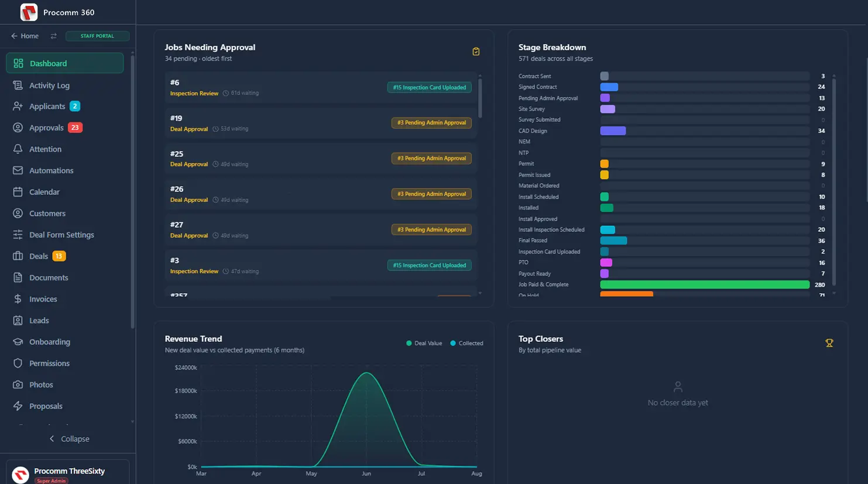This screenshot has height=484, width=868.
Task: Click the STAFF PORTAL badge
Action: (97, 36)
